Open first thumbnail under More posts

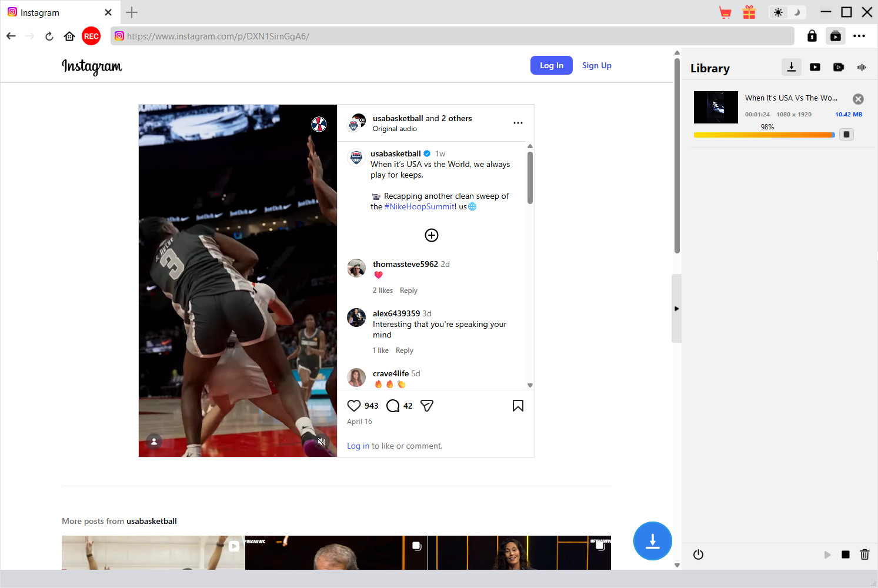coord(153,553)
